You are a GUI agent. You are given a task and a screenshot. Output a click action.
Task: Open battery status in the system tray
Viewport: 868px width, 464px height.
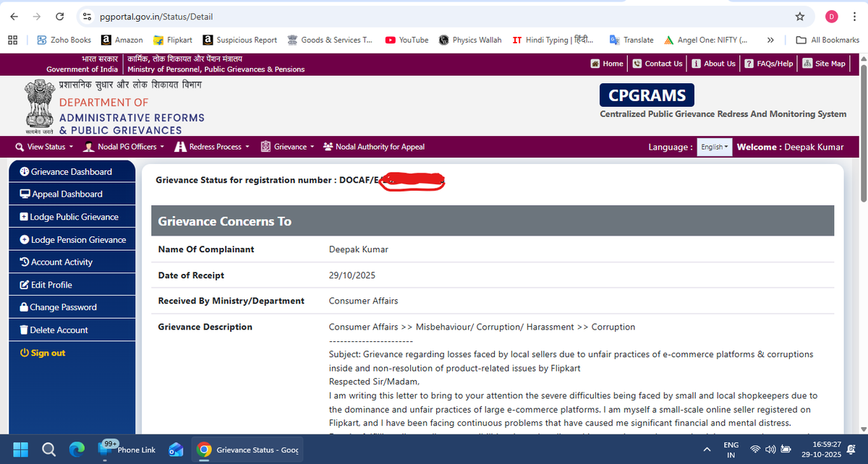click(786, 450)
